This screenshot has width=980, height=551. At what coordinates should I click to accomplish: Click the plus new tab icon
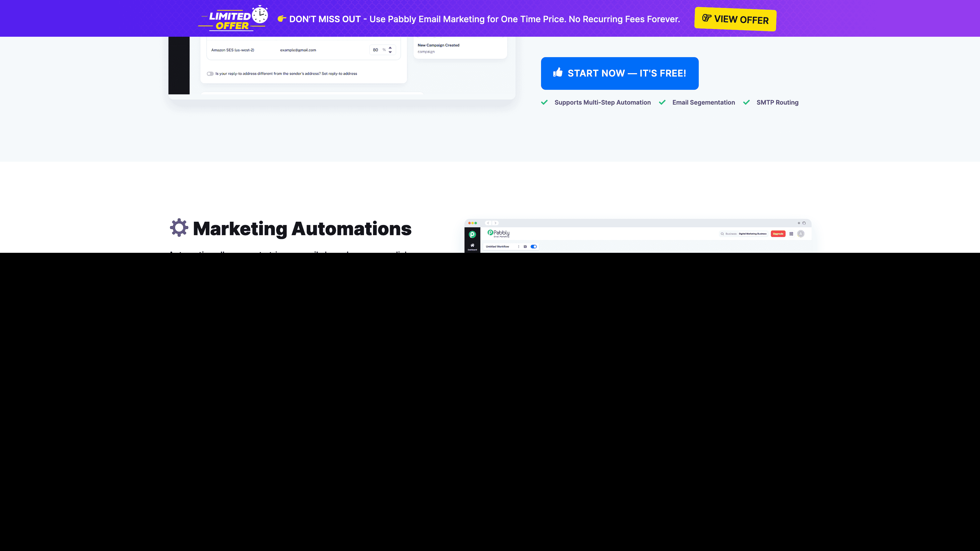click(799, 223)
